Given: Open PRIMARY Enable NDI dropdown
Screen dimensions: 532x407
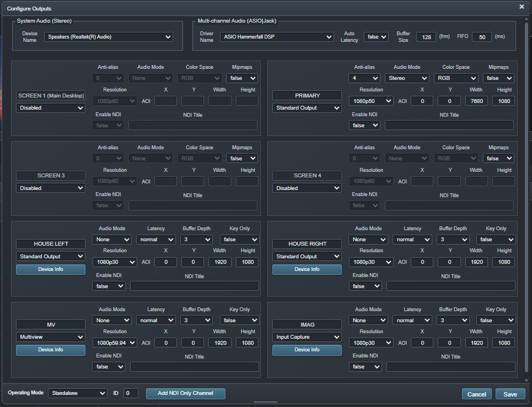Looking at the screenshot, I should point(364,126).
